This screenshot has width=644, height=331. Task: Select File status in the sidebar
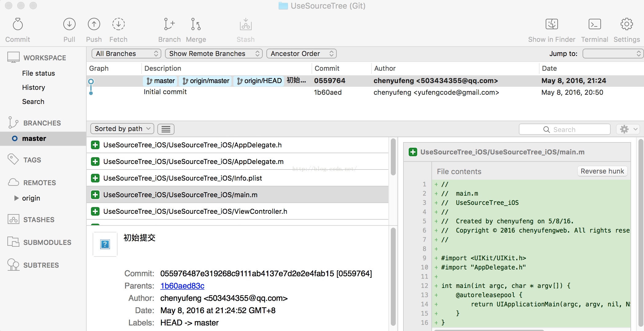coord(38,73)
